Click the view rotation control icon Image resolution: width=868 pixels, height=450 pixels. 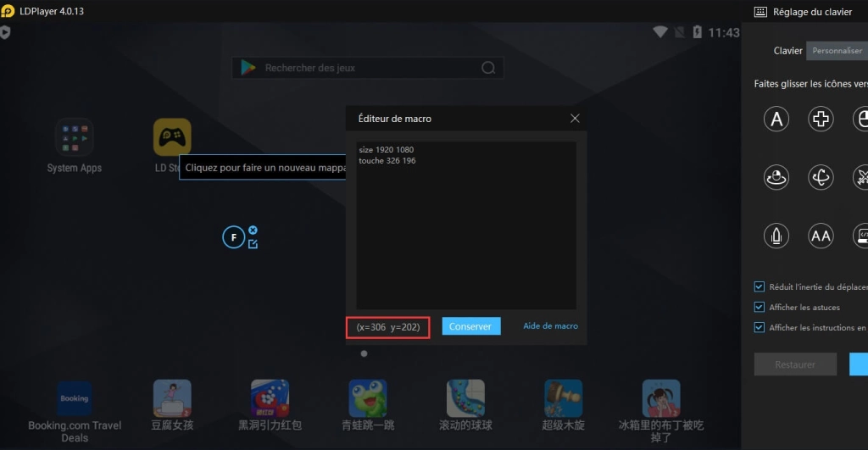tap(821, 178)
